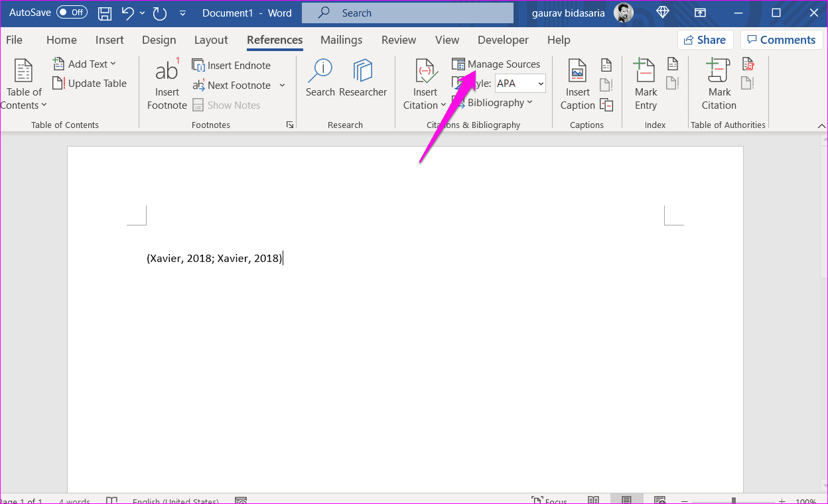
Task: Click the Mark Citation button
Action: tap(719, 84)
